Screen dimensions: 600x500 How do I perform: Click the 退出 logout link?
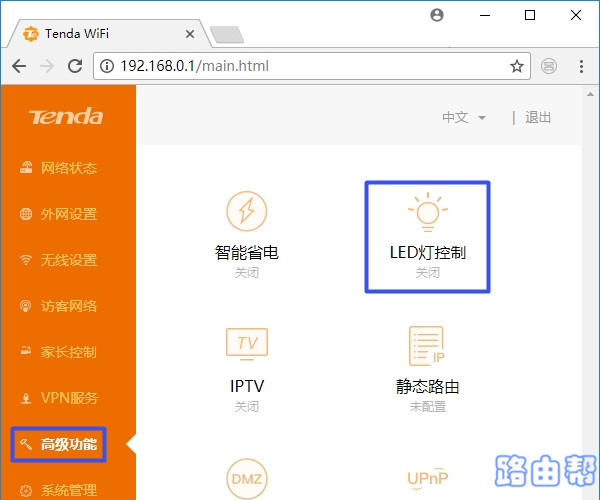(x=538, y=118)
